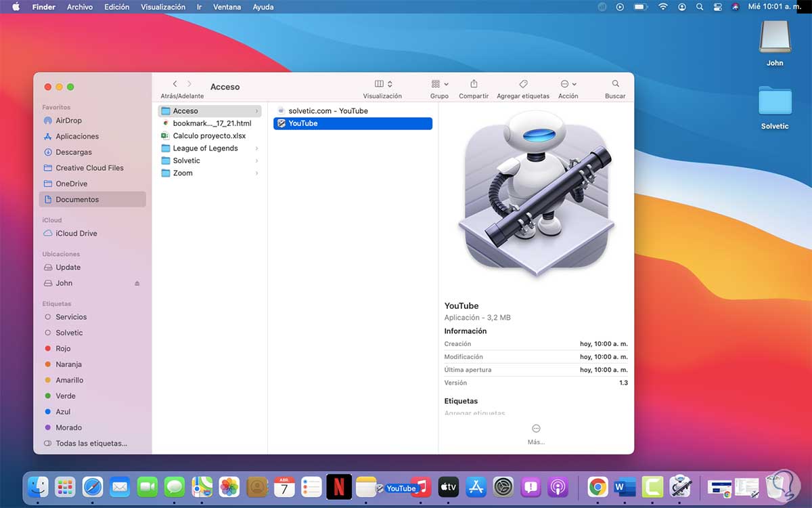Select the bookmark..._17_21.html file
Screen dimensions: 812x508
pos(210,123)
